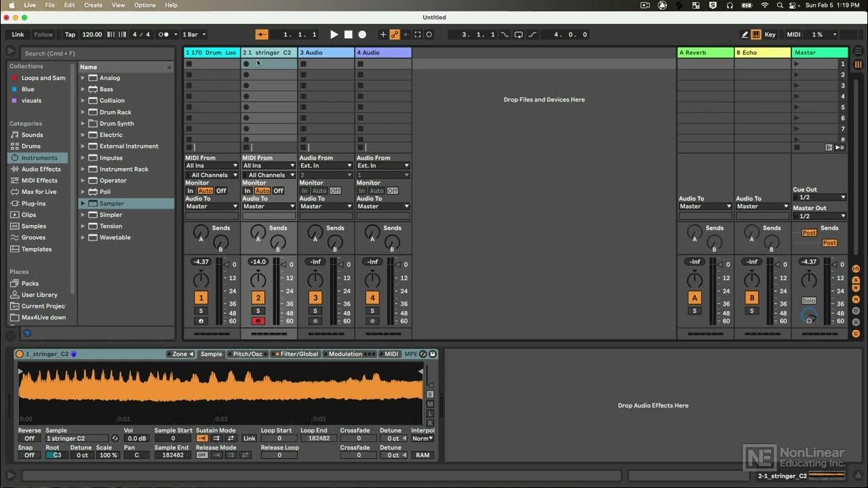
Task: Switch to the Pitch/Osc tab in Sampler
Action: 248,354
